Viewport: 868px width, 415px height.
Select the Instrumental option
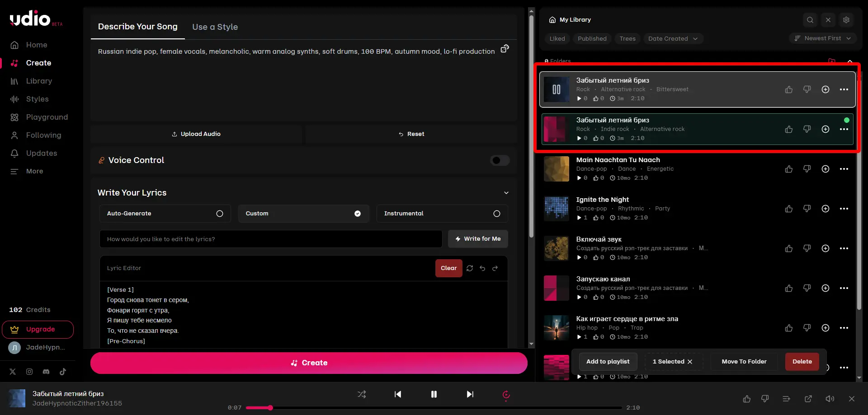tap(442, 214)
